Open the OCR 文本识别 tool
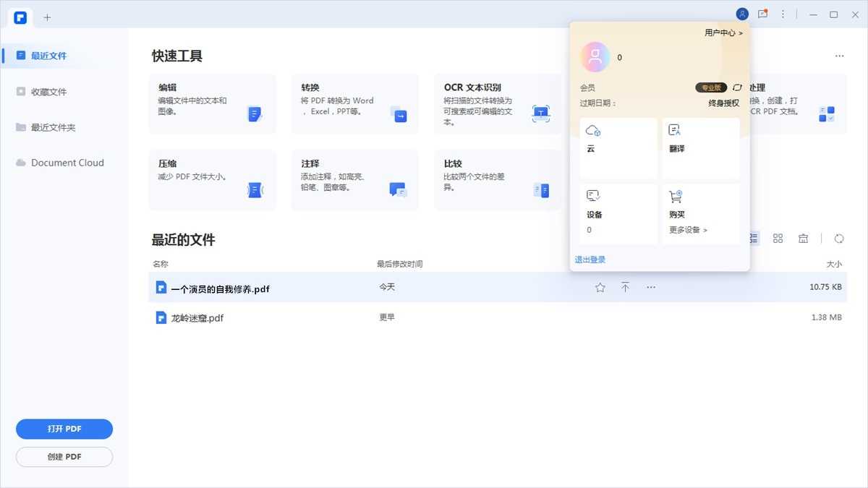This screenshot has width=868, height=488. [498, 103]
